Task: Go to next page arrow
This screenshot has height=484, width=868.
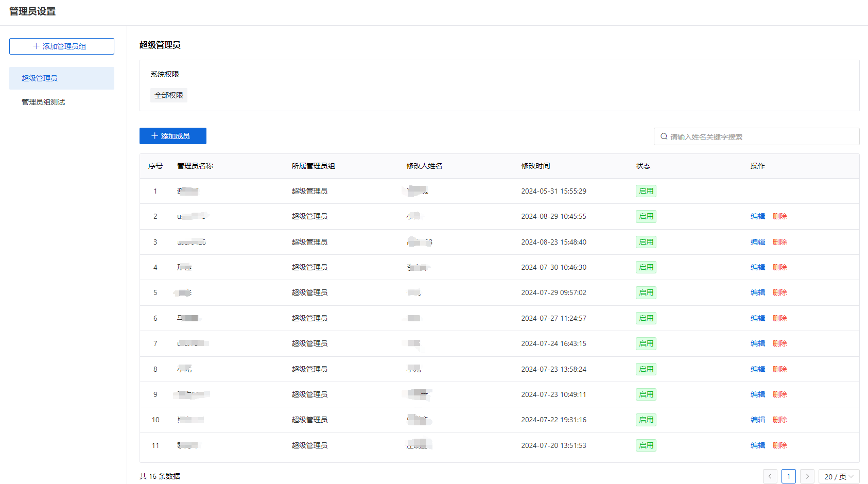Action: (807, 476)
